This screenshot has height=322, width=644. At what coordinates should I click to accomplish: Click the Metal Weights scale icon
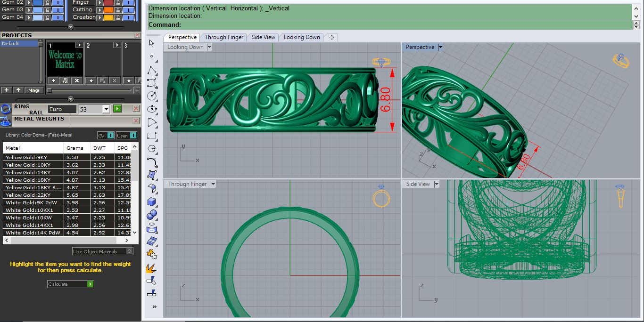coord(6,121)
